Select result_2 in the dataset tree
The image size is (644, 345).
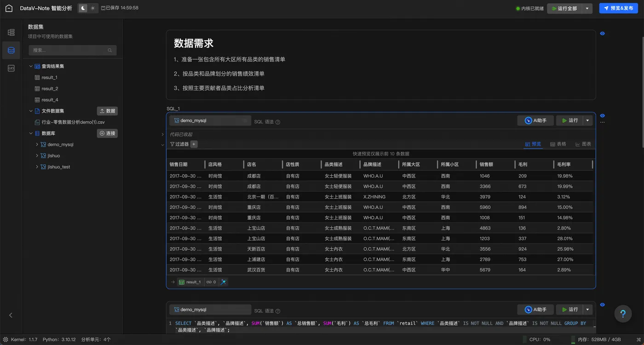coord(49,88)
